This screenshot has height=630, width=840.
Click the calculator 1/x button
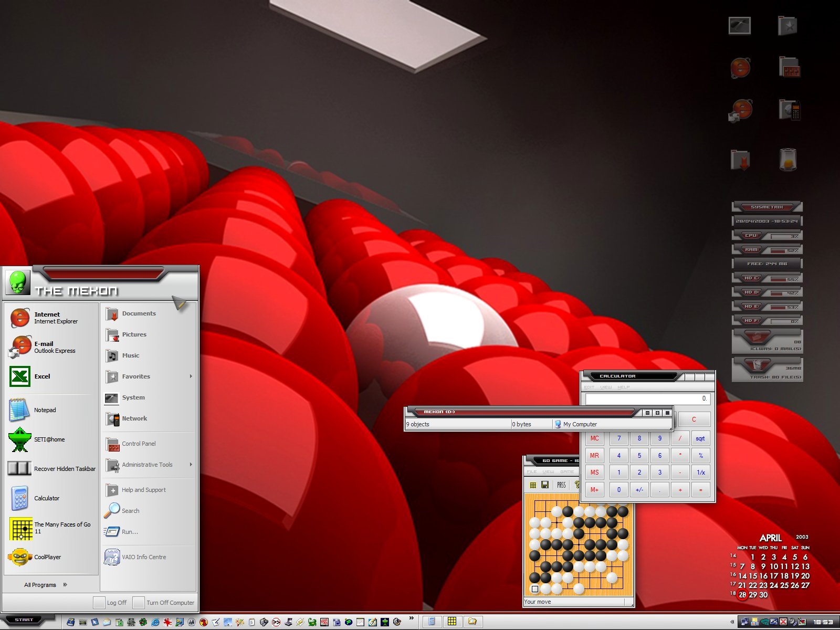tap(700, 472)
